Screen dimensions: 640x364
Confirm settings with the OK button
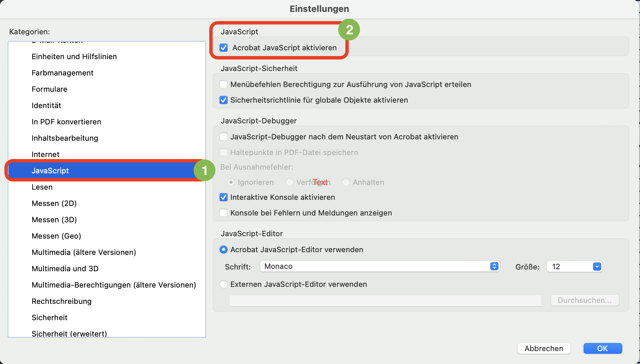tap(603, 348)
